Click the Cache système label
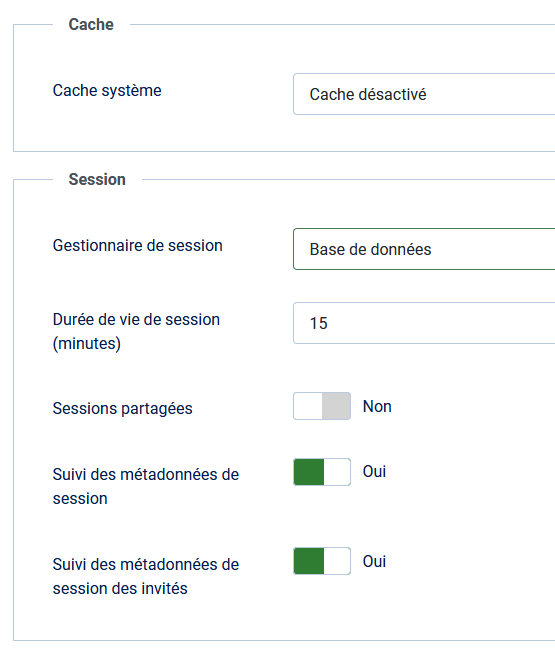 point(107,91)
